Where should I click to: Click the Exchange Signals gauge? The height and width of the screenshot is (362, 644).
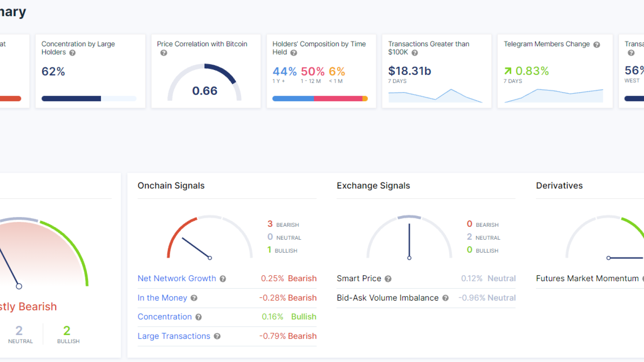pyautogui.click(x=409, y=237)
